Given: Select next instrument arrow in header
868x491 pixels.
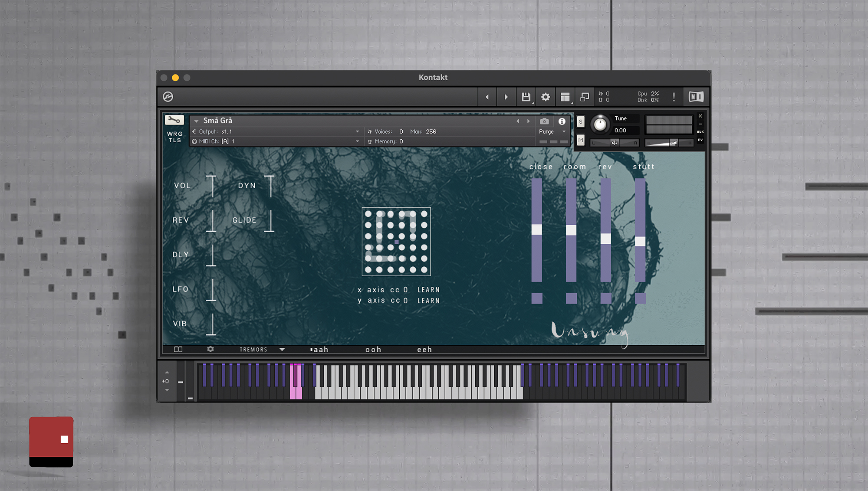Looking at the screenshot, I should (x=529, y=121).
